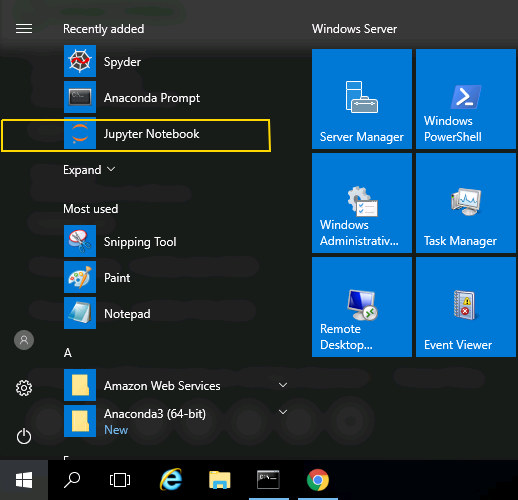This screenshot has height=500, width=518.
Task: Open Server Manager tile
Action: pyautogui.click(x=362, y=99)
